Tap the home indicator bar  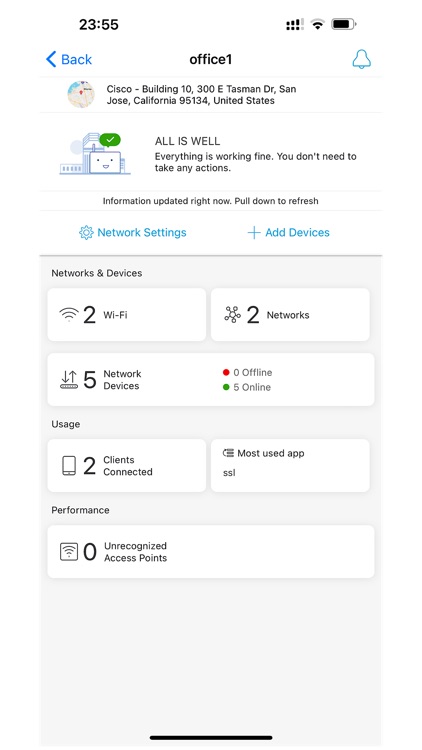(x=211, y=738)
